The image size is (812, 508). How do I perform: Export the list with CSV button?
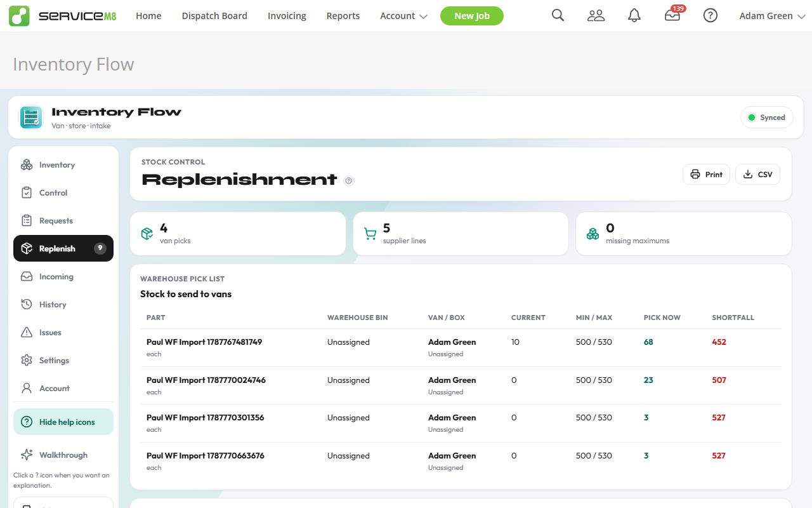pyautogui.click(x=757, y=175)
